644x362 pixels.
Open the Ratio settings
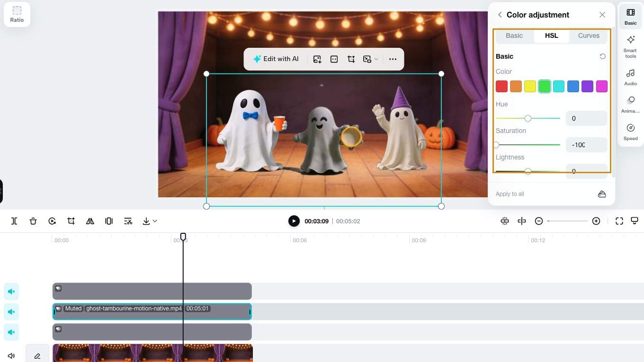(17, 14)
